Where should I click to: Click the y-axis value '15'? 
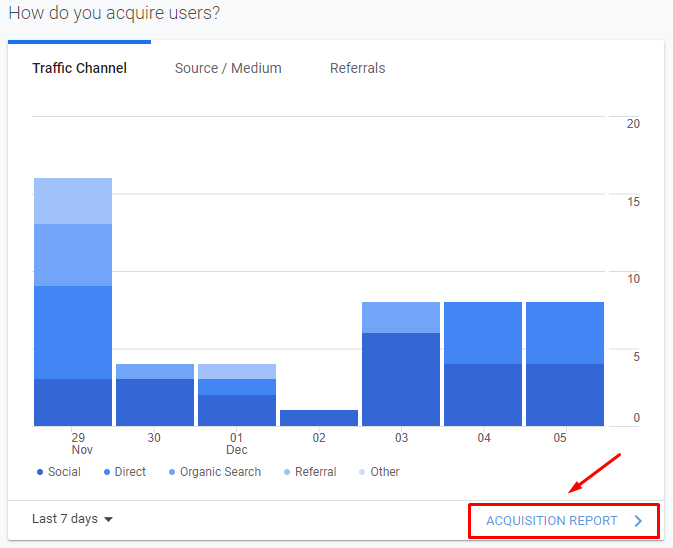pos(633,202)
